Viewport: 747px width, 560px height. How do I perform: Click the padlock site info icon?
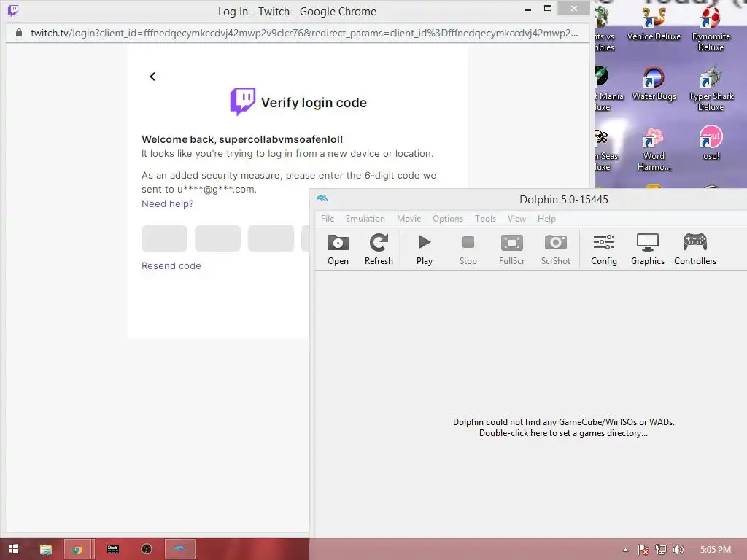(x=18, y=33)
